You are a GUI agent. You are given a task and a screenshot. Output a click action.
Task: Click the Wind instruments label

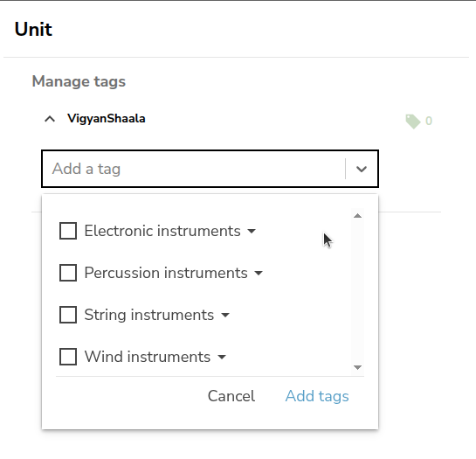point(148,357)
